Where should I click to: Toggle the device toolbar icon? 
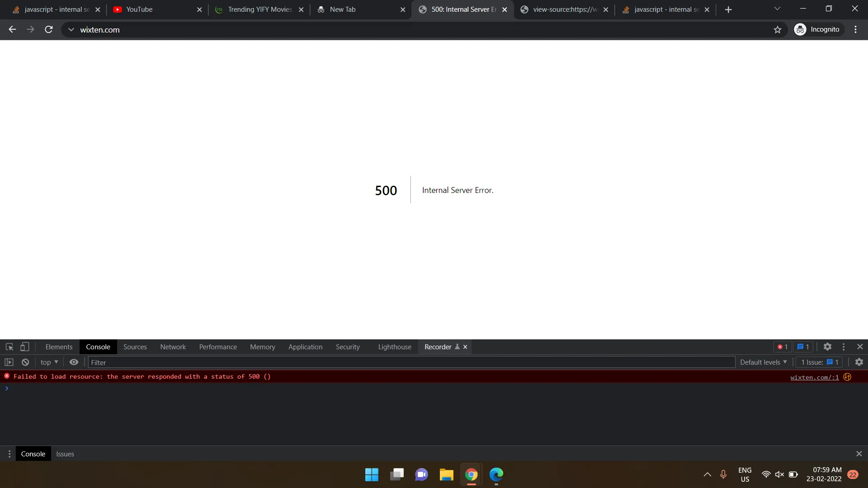pyautogui.click(x=25, y=347)
